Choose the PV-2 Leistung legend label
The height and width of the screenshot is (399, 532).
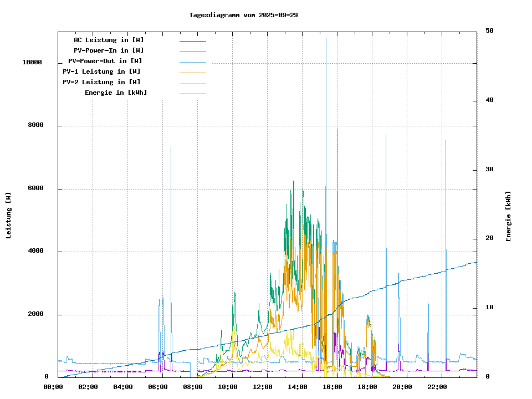[101, 82]
